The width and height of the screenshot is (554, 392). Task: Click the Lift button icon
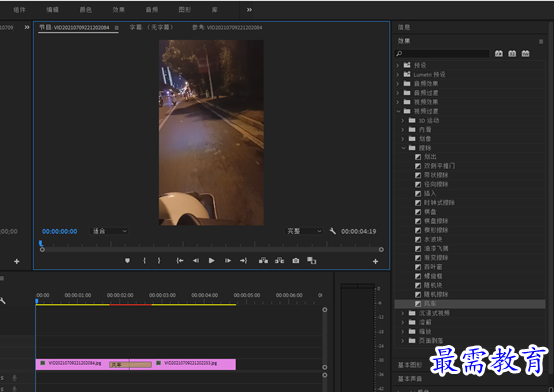[263, 261]
